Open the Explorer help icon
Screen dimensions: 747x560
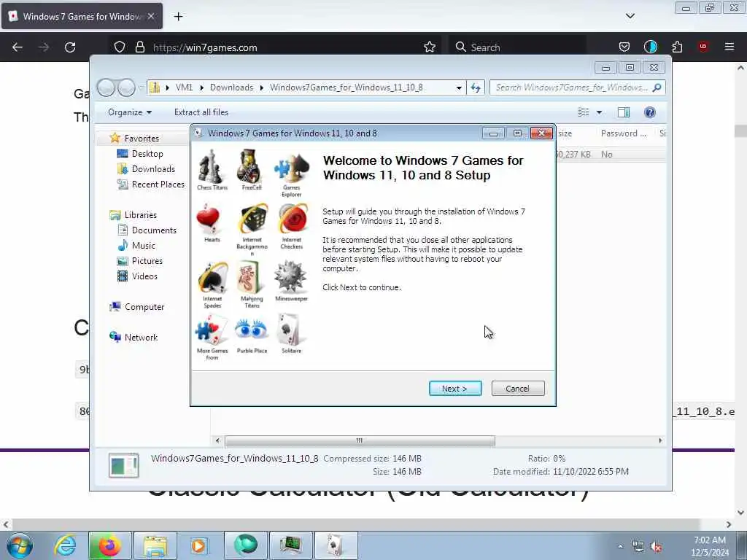[x=649, y=112]
